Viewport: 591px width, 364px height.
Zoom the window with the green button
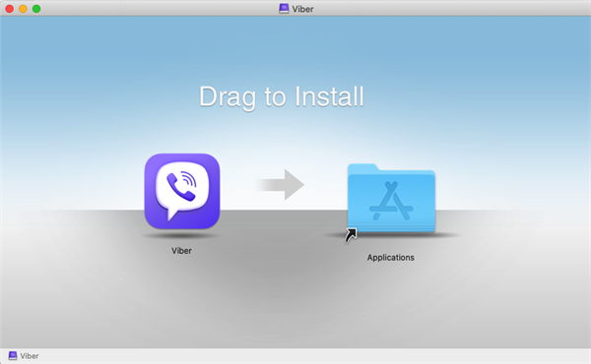click(36, 9)
